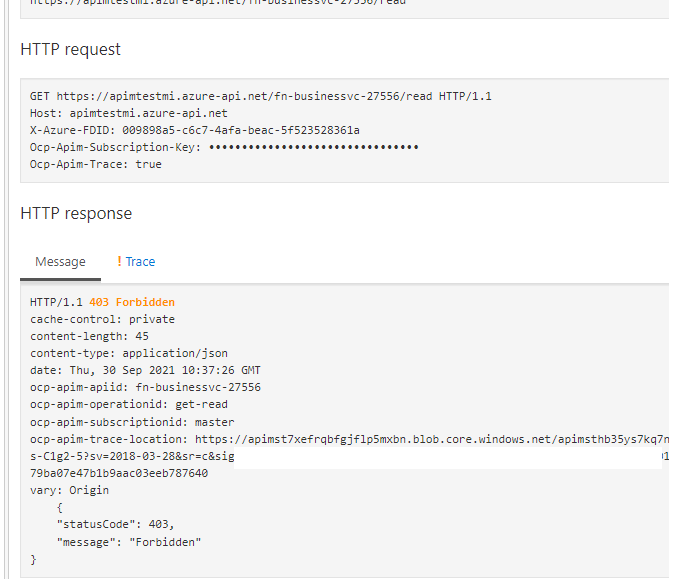676x579 pixels.
Task: Click the HTTP response heading
Action: point(76,214)
